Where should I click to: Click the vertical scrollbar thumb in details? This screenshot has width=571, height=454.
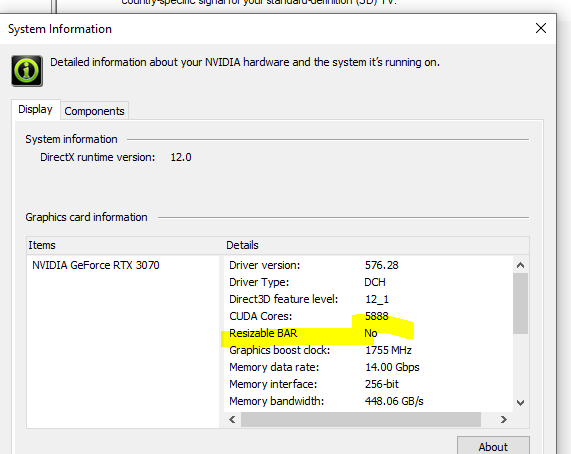point(520,303)
